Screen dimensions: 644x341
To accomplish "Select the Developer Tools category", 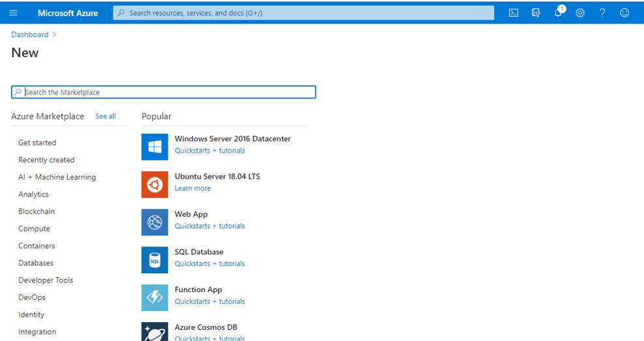I will coord(46,280).
